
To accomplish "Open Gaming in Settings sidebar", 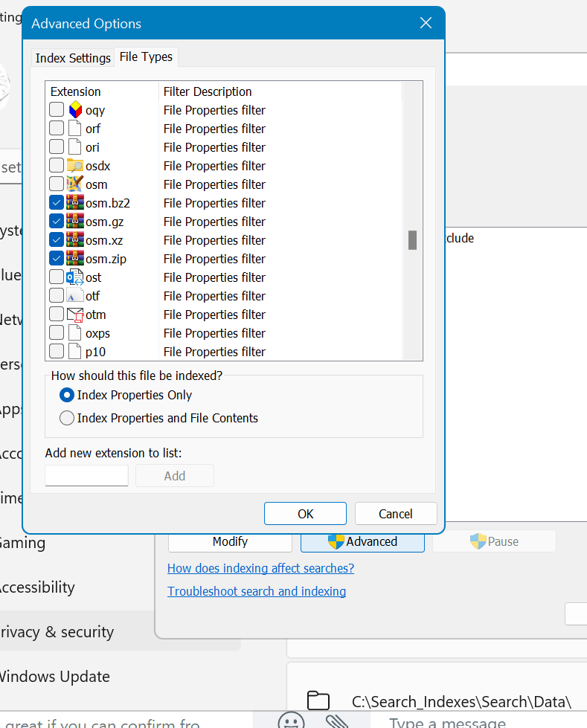I will pos(22,542).
